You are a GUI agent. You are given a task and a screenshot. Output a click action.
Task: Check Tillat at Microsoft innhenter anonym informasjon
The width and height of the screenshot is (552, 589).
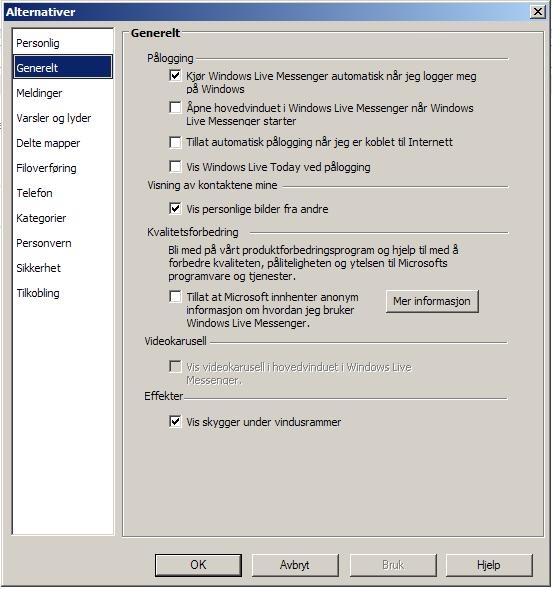click(175, 296)
